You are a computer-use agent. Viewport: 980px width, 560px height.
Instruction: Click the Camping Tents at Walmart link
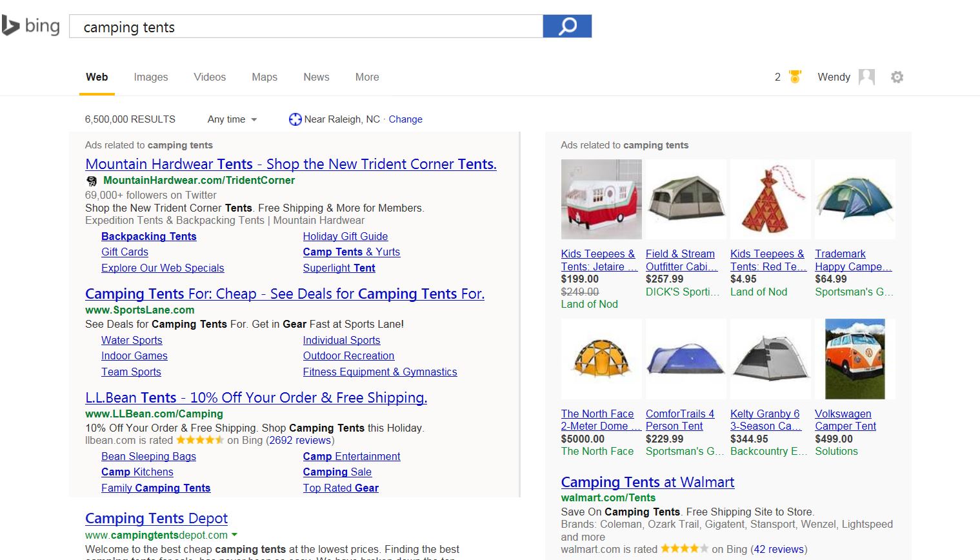(x=647, y=482)
